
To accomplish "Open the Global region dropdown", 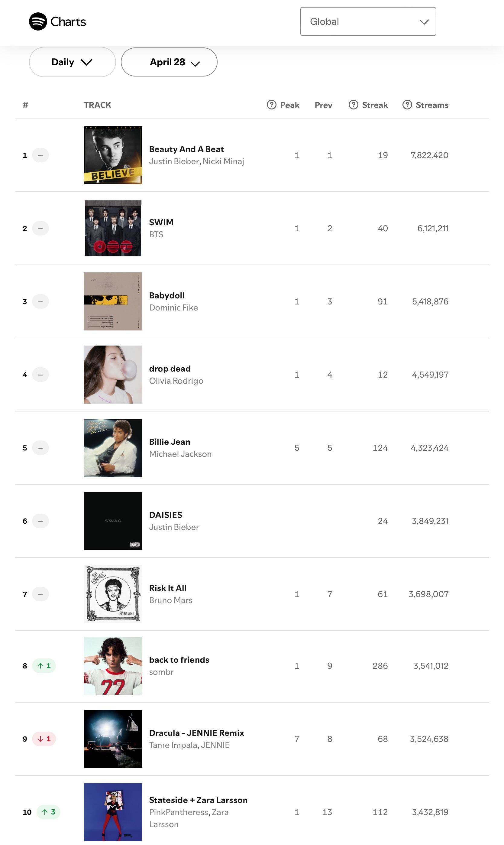I will [368, 21].
